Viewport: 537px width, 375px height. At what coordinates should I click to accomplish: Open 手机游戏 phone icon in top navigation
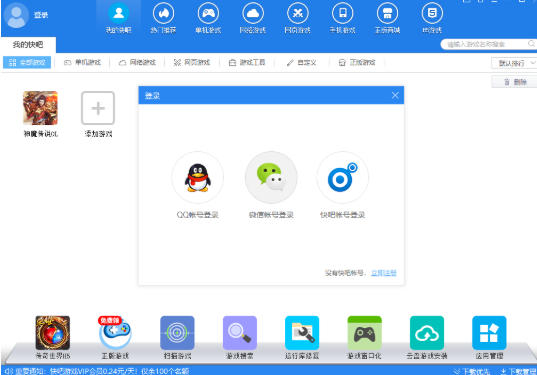pyautogui.click(x=342, y=13)
